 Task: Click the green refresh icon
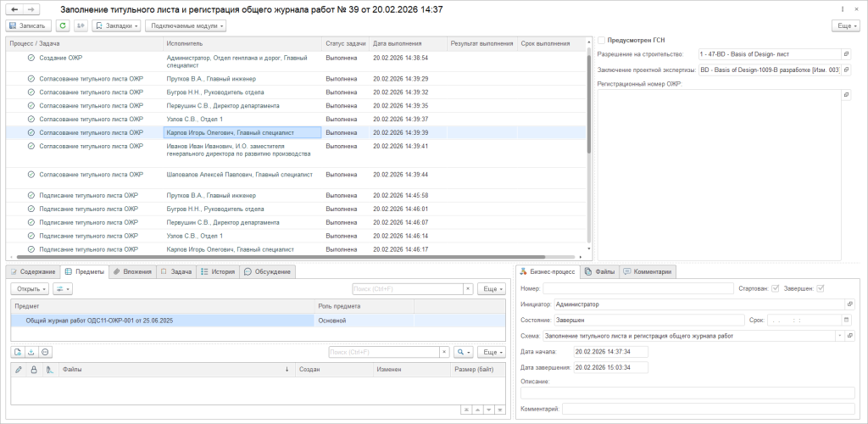63,25
